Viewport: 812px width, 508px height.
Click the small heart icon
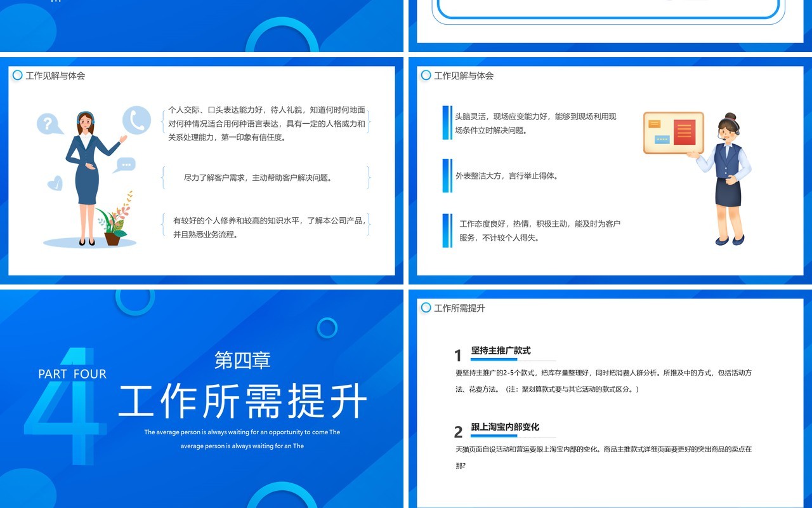55,184
